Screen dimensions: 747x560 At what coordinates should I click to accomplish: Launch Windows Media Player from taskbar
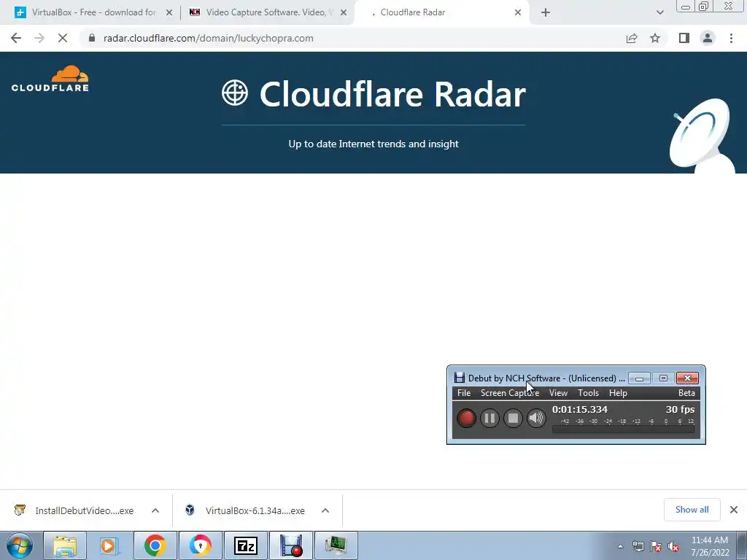tap(109, 545)
